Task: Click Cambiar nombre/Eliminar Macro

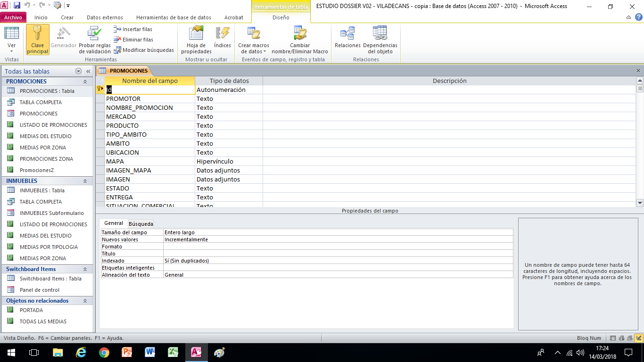Action: (300, 40)
